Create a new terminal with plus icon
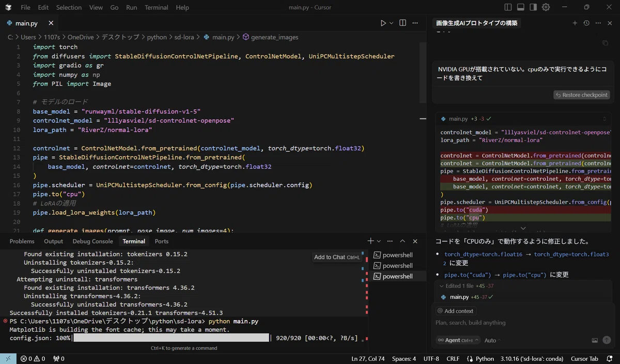This screenshot has height=364, width=620. pyautogui.click(x=370, y=241)
